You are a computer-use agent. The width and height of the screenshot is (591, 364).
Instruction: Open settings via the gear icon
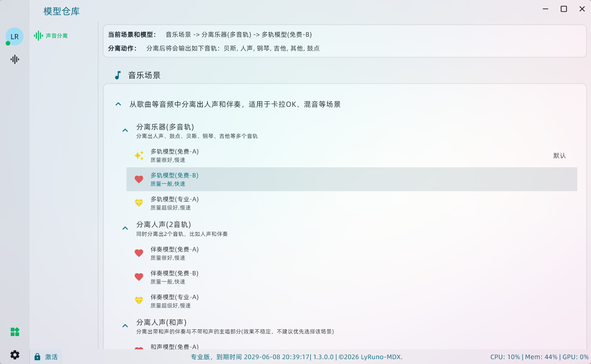(x=15, y=355)
